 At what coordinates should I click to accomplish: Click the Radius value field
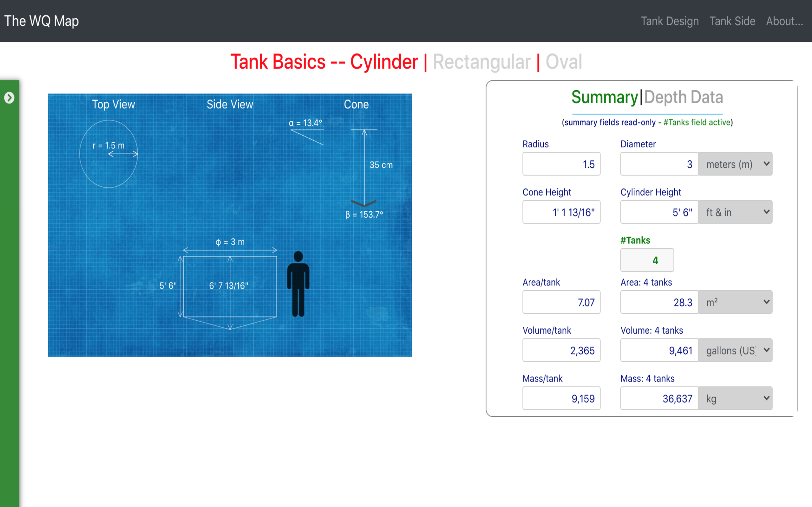click(561, 164)
